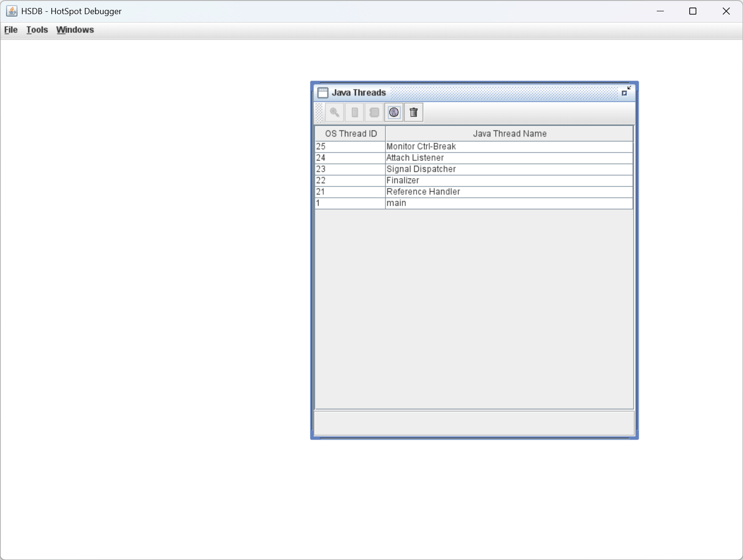Select the Reference Handler thread row
743x560 pixels.
tap(474, 192)
